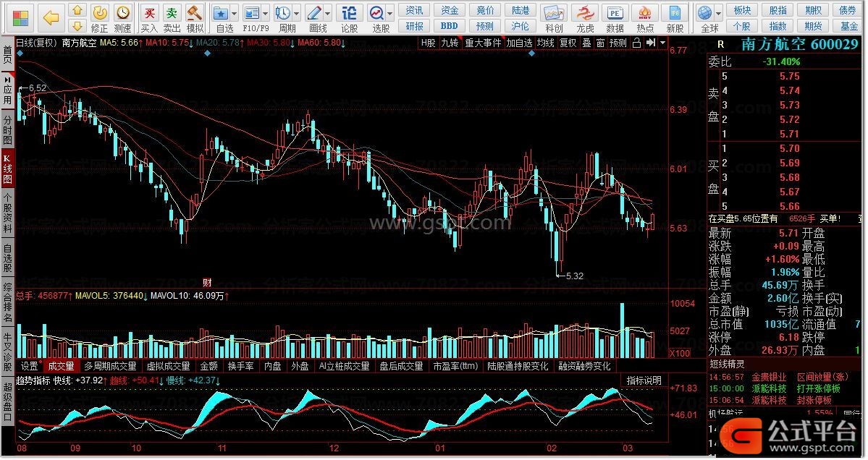The height and width of the screenshot is (460, 868).
Task: Expand the 选股 dropdown arrow
Action: click(x=390, y=13)
